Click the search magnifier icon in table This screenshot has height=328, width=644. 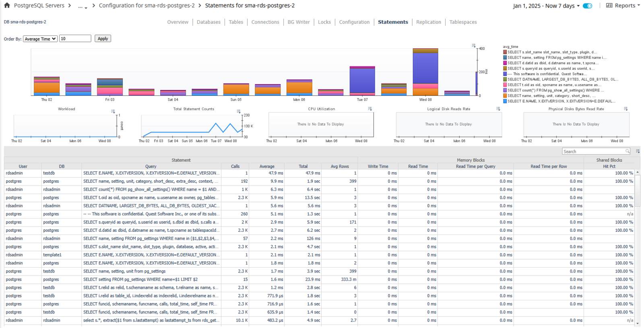[627, 151]
